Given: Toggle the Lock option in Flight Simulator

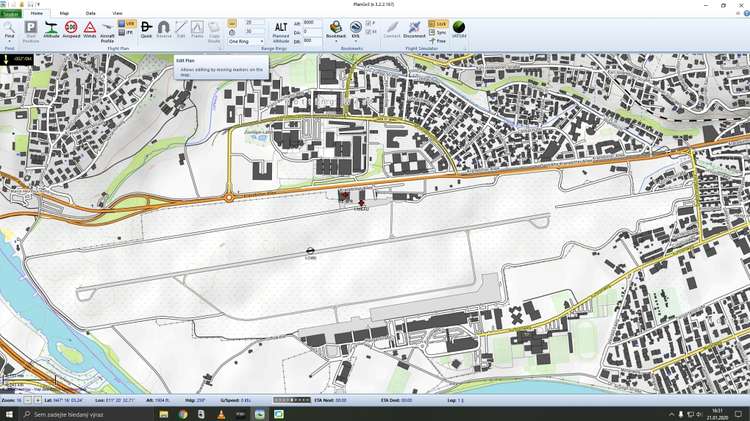Looking at the screenshot, I should click(x=438, y=22).
